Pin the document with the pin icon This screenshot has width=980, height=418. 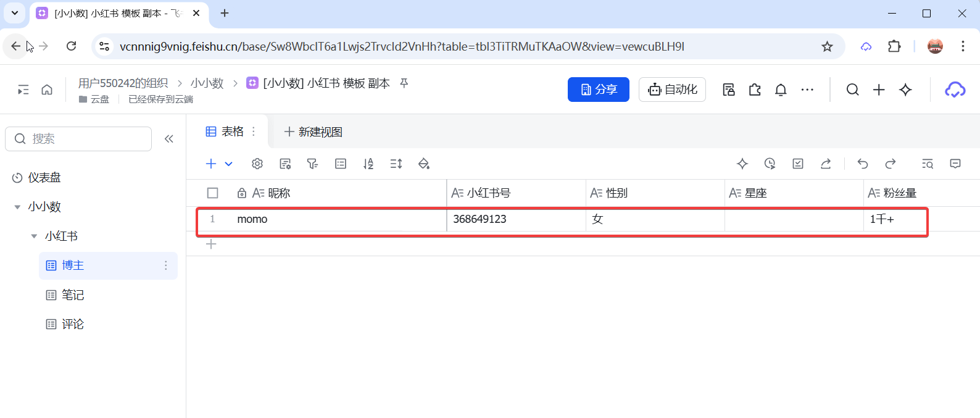click(x=404, y=83)
